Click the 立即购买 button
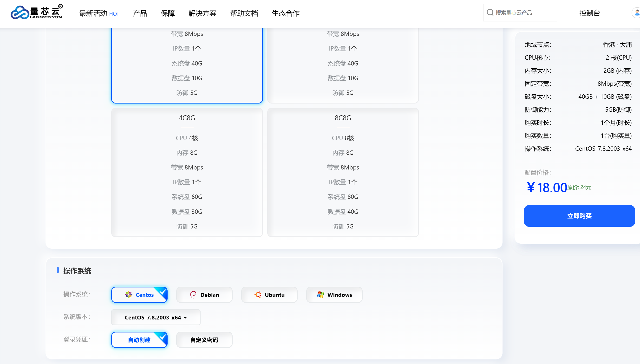Screen dimensions: 640x364 coord(579,216)
